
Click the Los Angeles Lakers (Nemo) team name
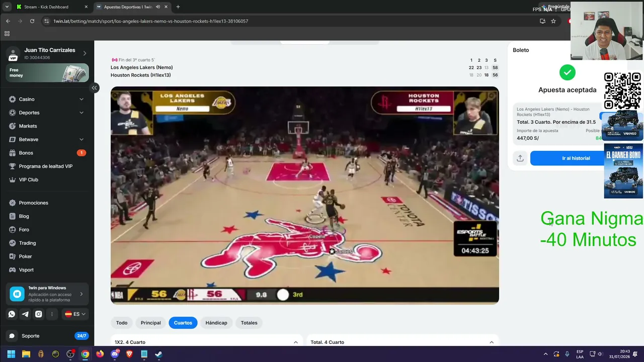coord(142,67)
